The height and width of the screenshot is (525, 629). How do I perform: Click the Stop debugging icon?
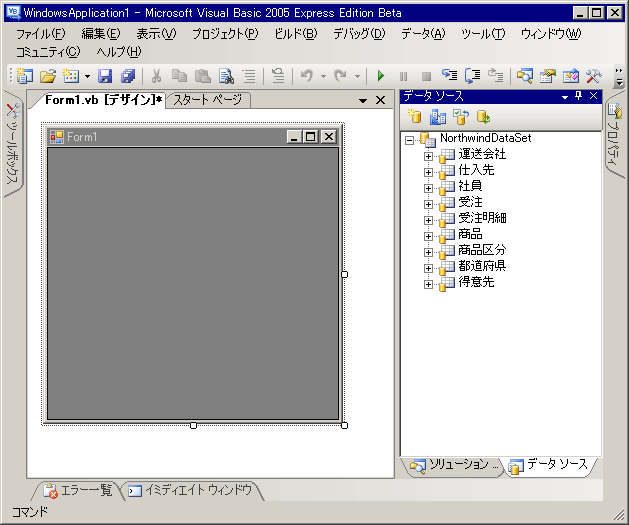click(426, 76)
